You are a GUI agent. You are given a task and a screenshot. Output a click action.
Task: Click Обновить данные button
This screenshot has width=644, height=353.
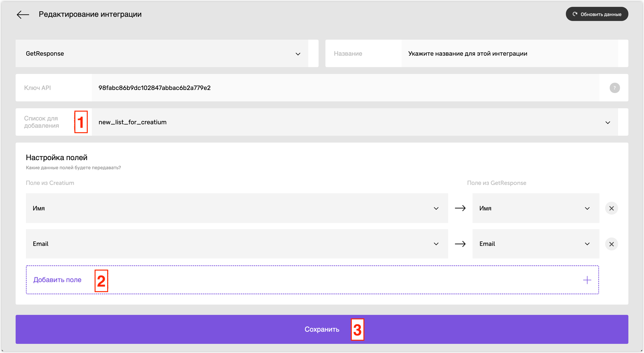[x=597, y=14]
